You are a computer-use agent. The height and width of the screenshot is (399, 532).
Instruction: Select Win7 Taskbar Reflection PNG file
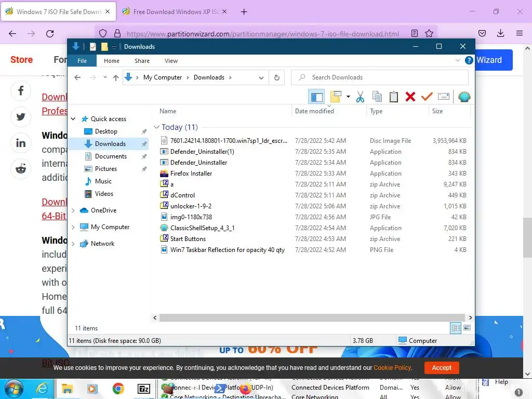[x=228, y=250]
